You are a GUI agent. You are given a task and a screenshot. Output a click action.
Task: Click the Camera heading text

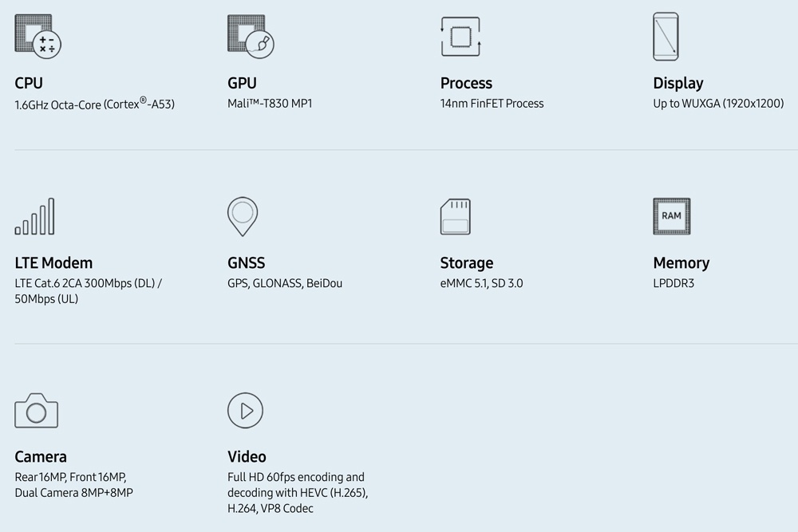coord(41,457)
